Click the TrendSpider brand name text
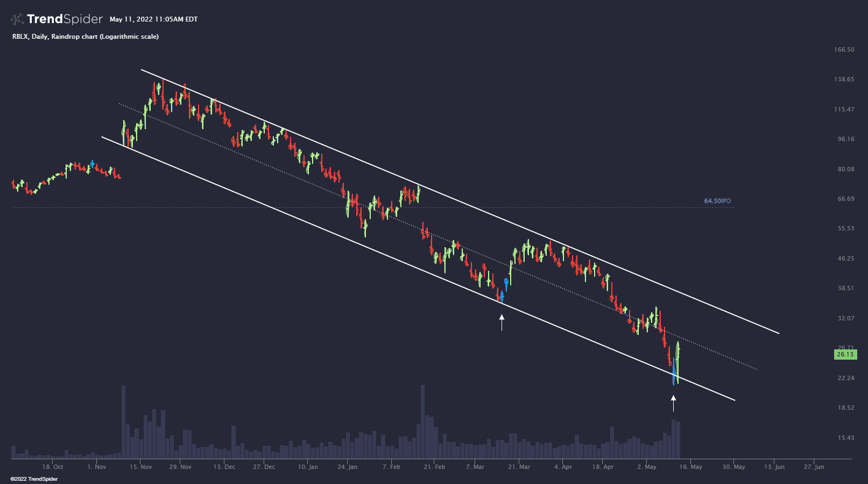868x484 pixels. tap(65, 19)
